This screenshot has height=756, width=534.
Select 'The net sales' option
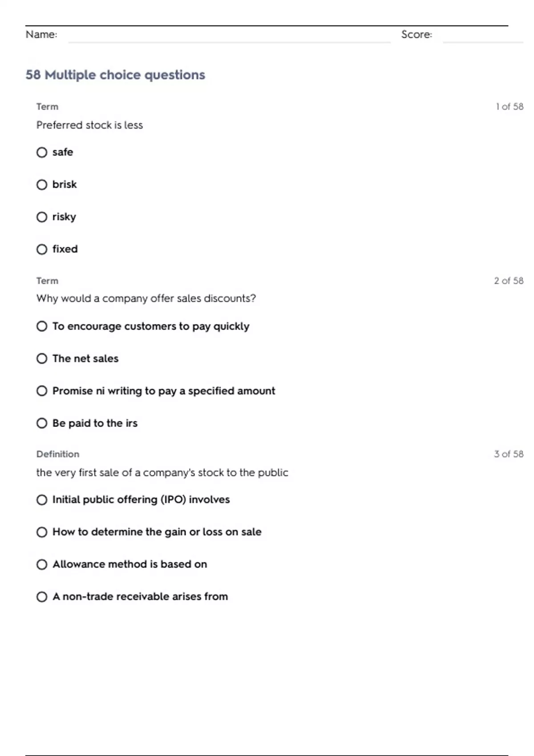[42, 358]
